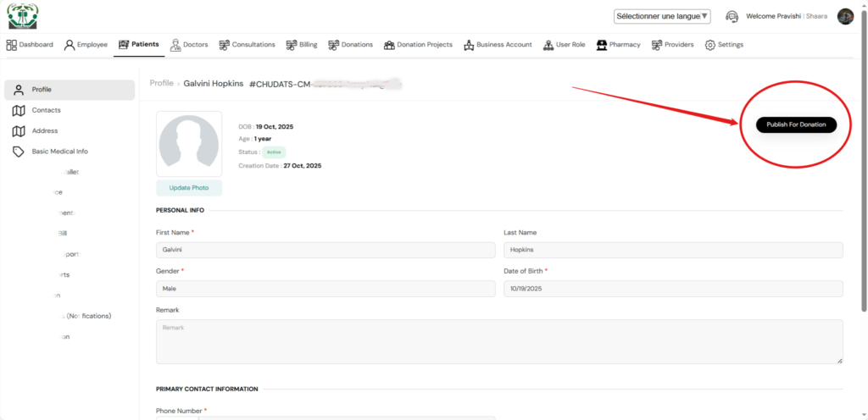Open the Date of Birth picker field
868x420 pixels.
(673, 289)
